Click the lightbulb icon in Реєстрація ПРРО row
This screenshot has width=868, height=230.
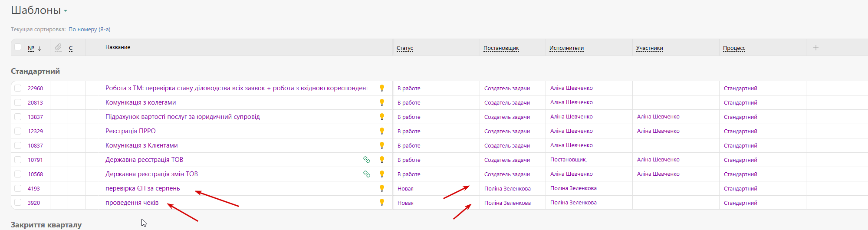[x=382, y=131]
